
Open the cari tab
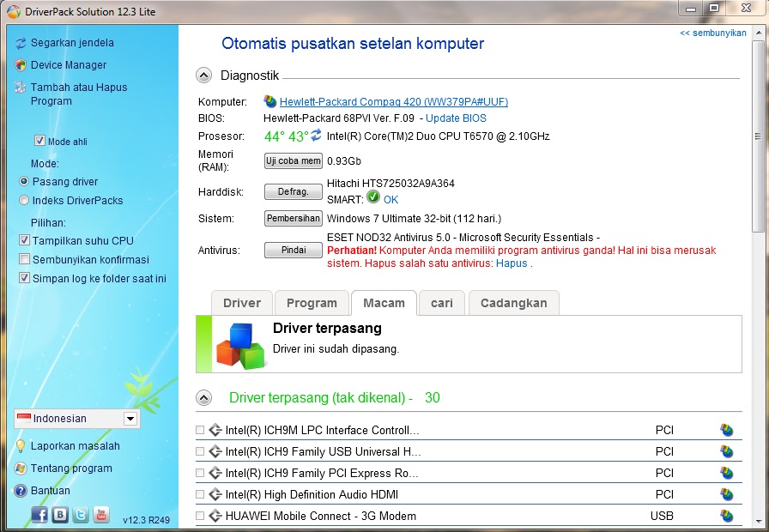tap(442, 303)
